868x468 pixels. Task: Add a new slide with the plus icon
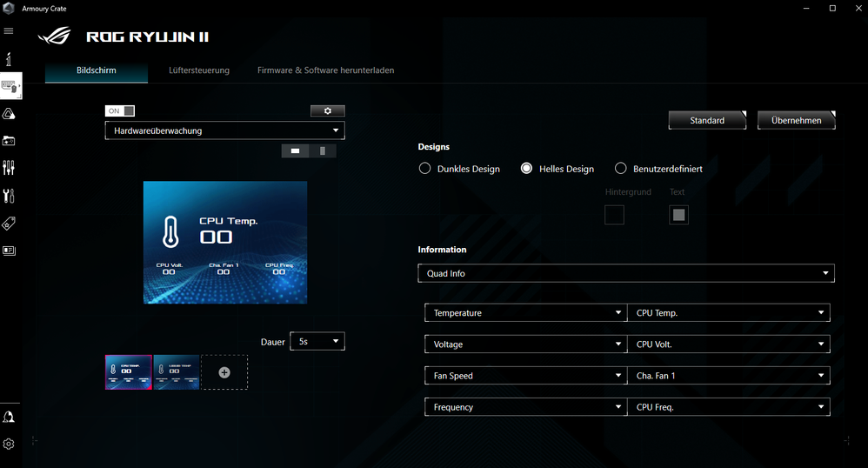(x=224, y=372)
